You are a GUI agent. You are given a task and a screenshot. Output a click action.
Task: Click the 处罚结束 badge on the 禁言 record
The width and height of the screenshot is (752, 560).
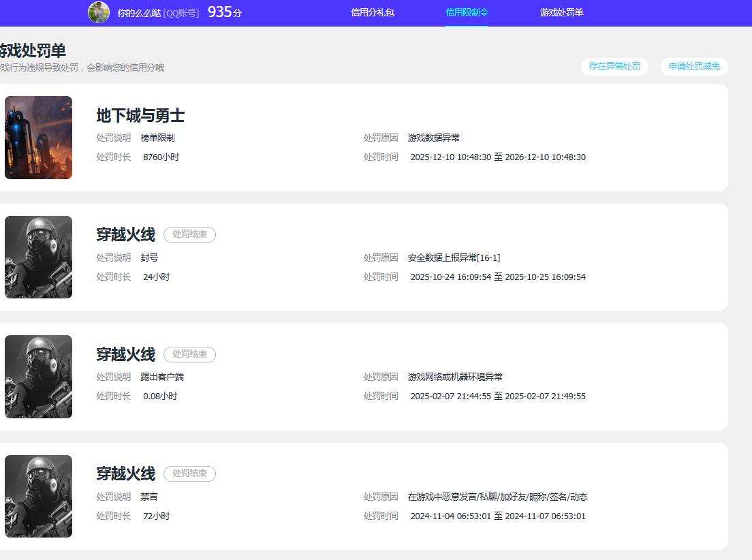(189, 473)
